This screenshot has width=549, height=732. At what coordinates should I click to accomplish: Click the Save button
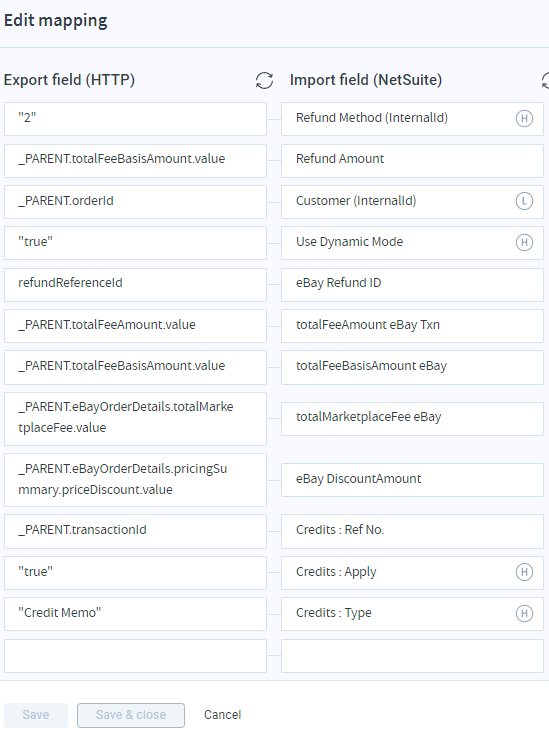[x=36, y=715]
